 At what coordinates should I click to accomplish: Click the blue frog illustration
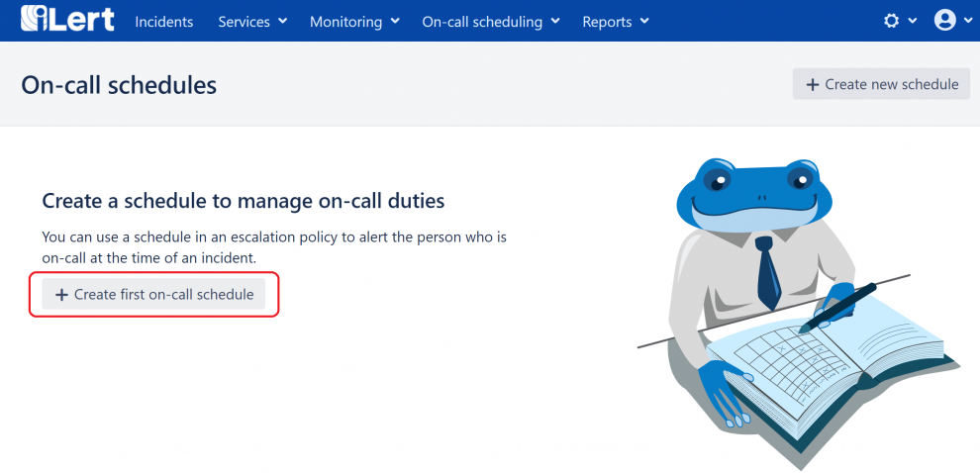coord(796,310)
